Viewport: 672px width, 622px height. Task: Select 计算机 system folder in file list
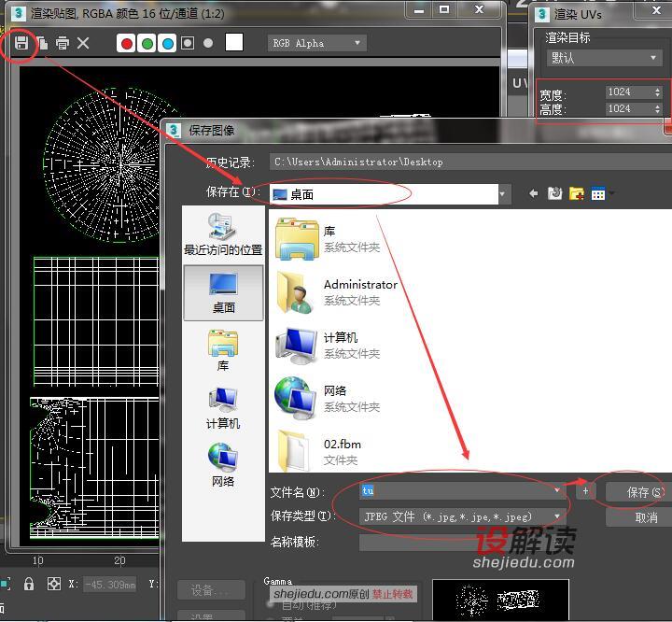[328, 346]
